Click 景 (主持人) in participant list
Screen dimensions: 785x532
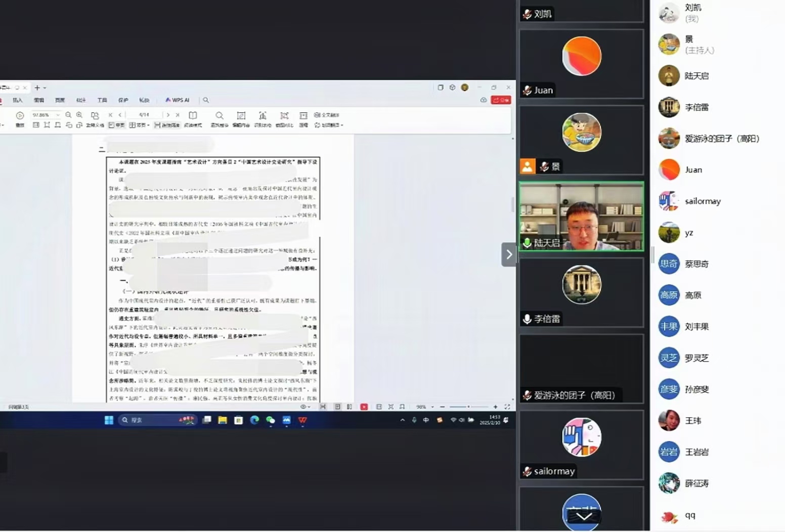(717, 44)
